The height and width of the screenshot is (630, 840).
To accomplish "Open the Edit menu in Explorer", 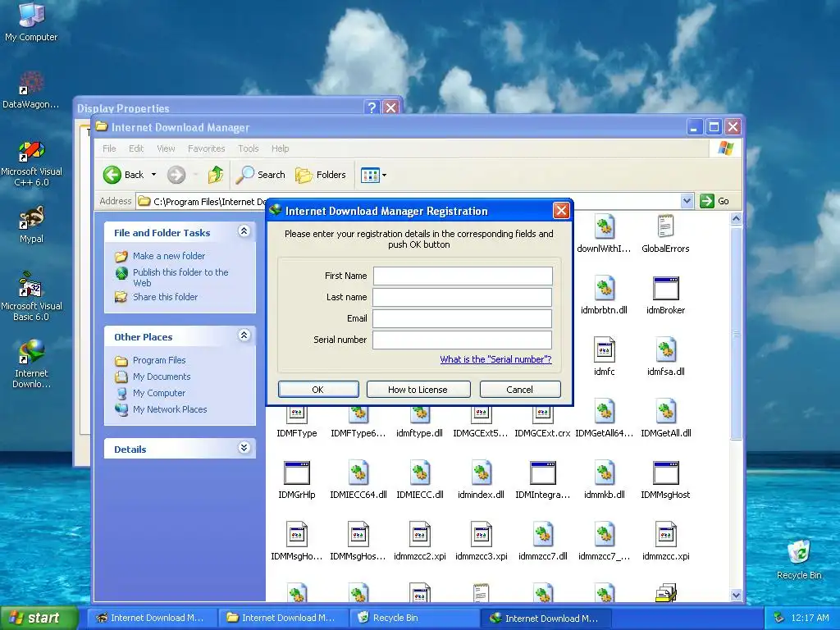I will tap(136, 148).
